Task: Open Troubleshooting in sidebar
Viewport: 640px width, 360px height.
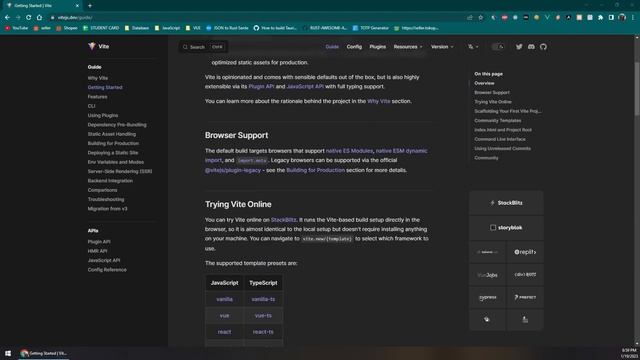Action: tap(106, 200)
